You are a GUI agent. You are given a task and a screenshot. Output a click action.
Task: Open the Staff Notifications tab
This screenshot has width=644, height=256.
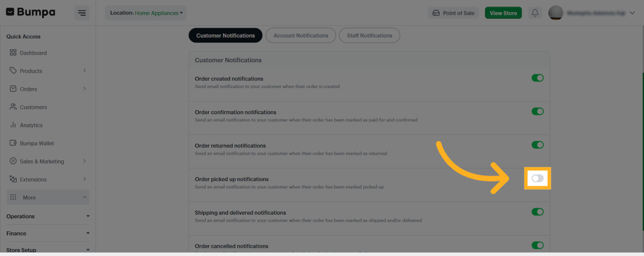tap(369, 35)
